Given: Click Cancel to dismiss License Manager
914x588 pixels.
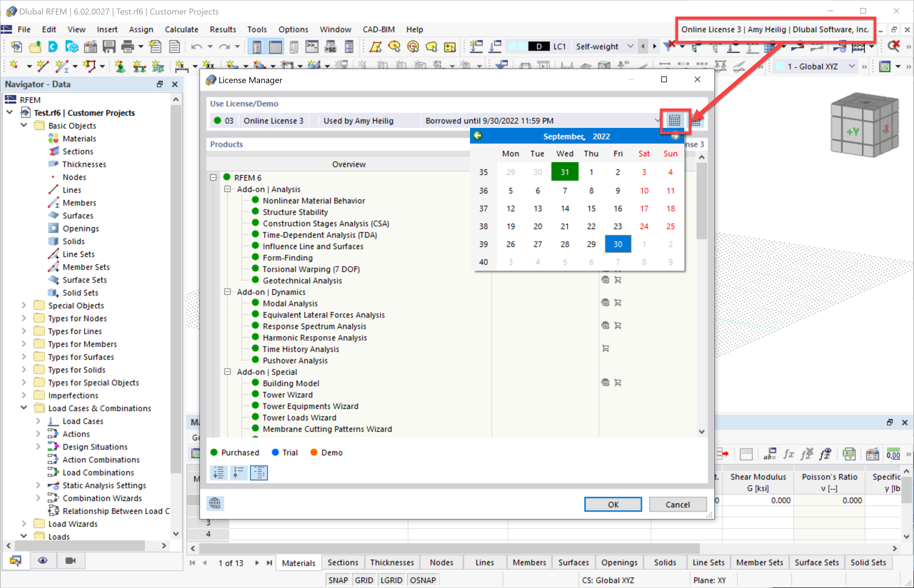Looking at the screenshot, I should click(677, 504).
